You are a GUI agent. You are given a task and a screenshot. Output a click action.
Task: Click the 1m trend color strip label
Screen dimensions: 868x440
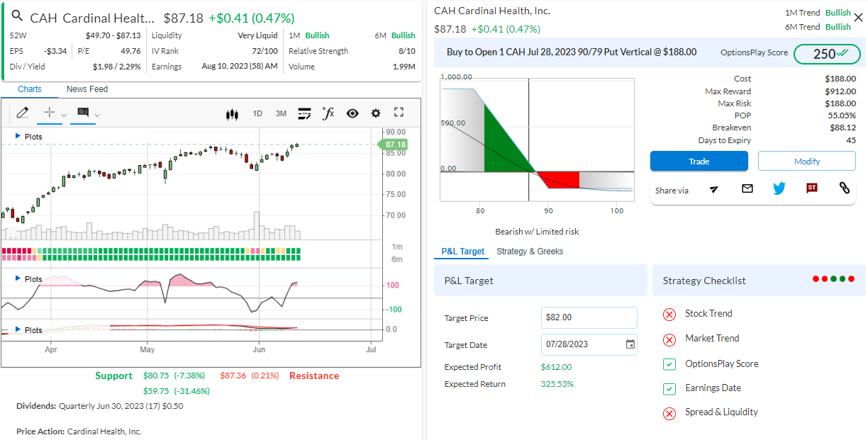[397, 247]
